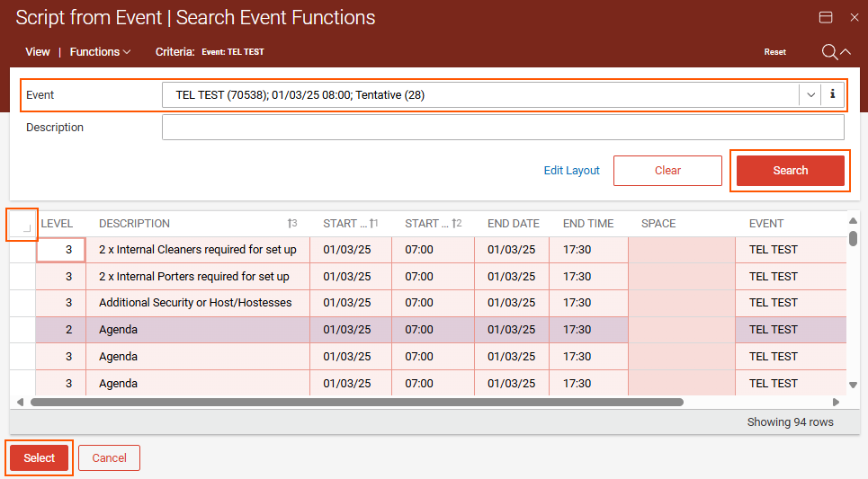
Task: Open the Edit Layout link
Action: click(x=571, y=171)
